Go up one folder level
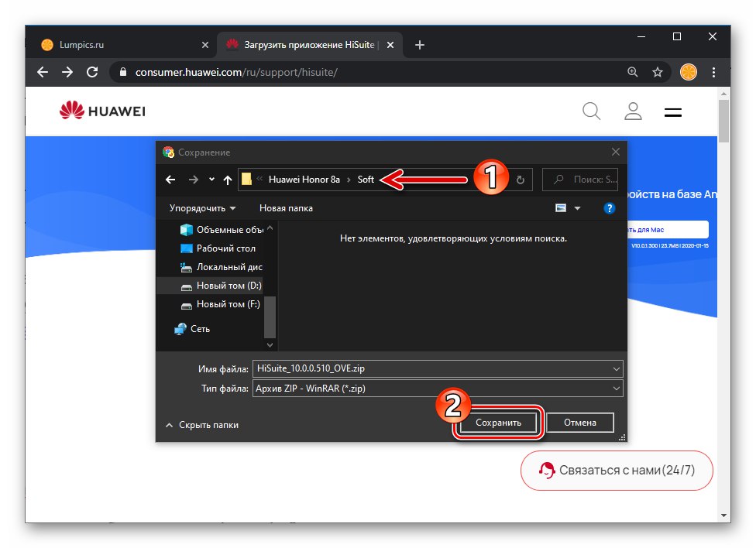This screenshot has height=548, width=756. tap(228, 180)
